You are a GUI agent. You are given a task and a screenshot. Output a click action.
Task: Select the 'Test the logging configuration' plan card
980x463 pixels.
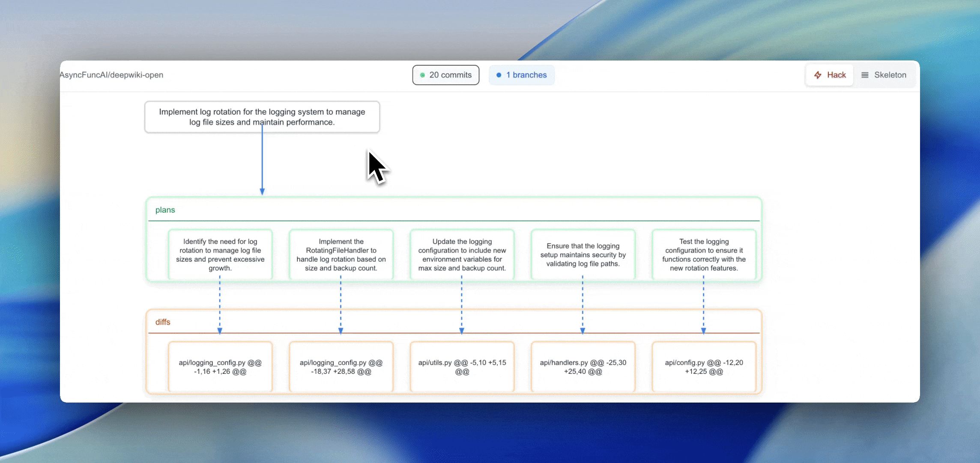coord(704,255)
